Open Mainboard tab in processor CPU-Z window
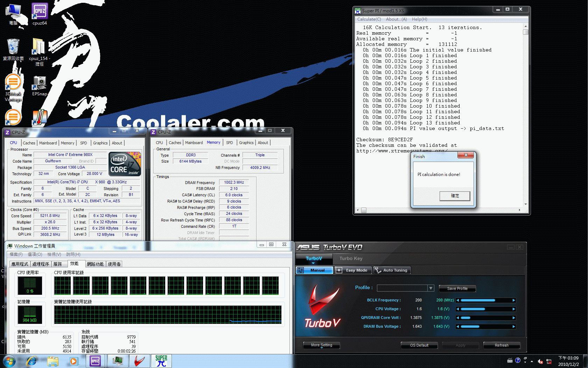The image size is (588, 368). tap(48, 143)
